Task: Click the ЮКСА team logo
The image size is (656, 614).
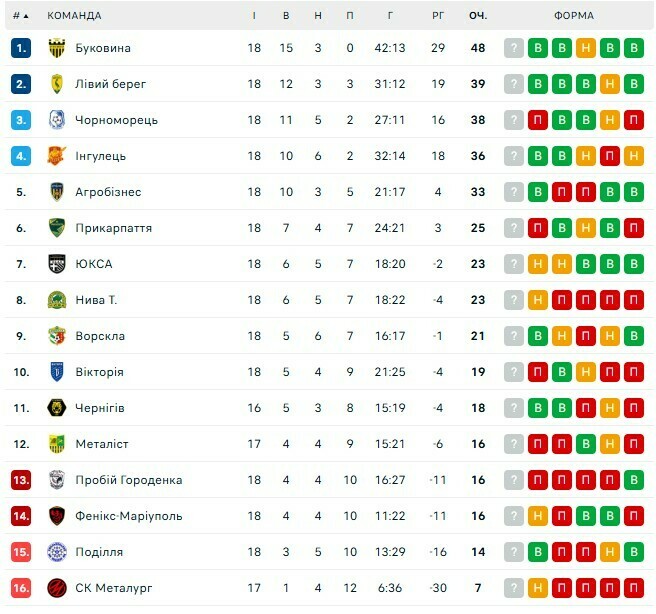Action: (x=57, y=264)
